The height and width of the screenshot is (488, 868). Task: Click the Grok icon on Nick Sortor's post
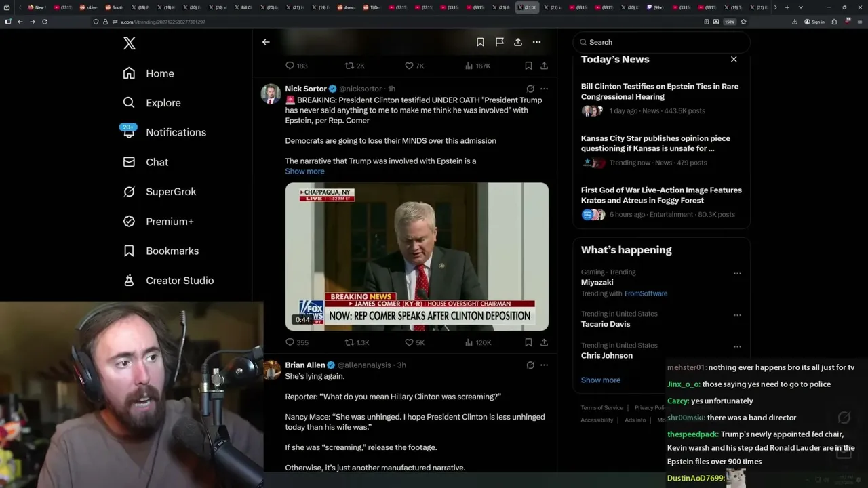530,89
